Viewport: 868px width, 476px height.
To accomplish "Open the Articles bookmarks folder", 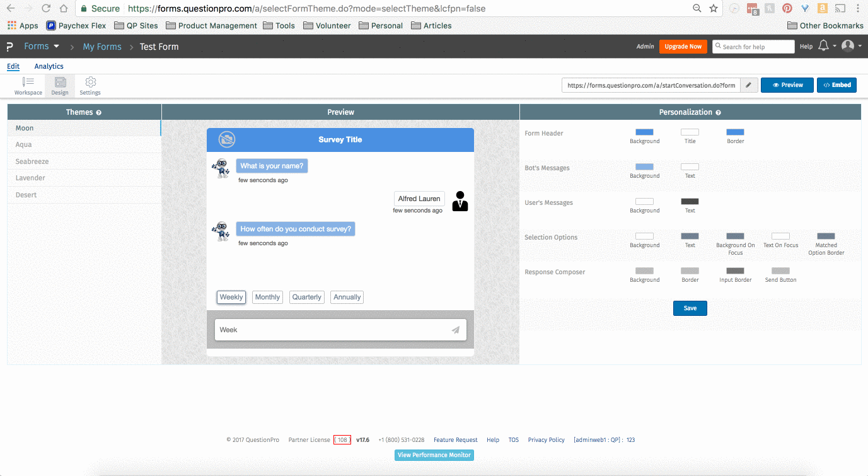I will (431, 26).
